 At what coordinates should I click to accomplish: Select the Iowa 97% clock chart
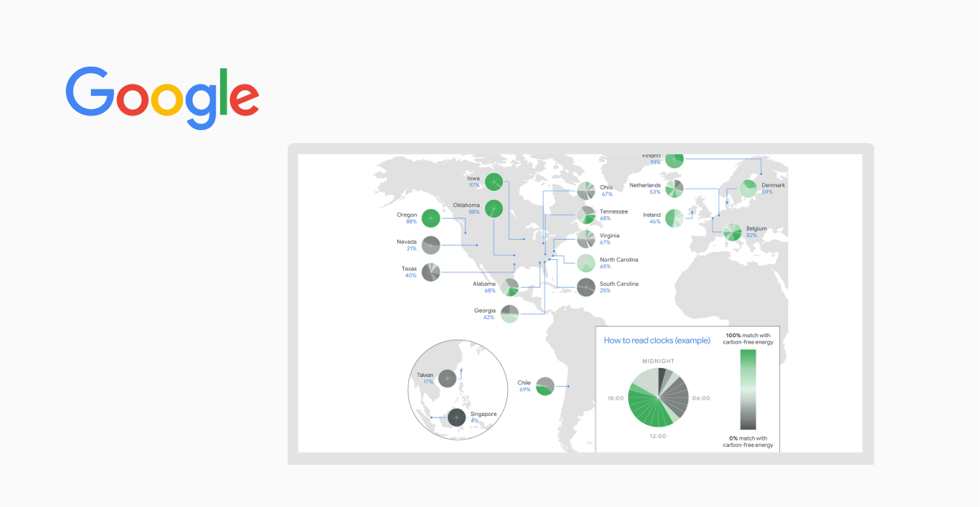point(490,182)
